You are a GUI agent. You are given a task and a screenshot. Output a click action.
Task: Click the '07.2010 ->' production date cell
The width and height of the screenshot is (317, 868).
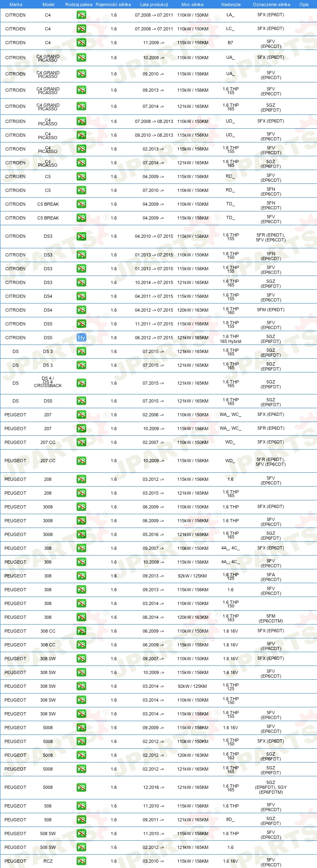click(x=153, y=190)
